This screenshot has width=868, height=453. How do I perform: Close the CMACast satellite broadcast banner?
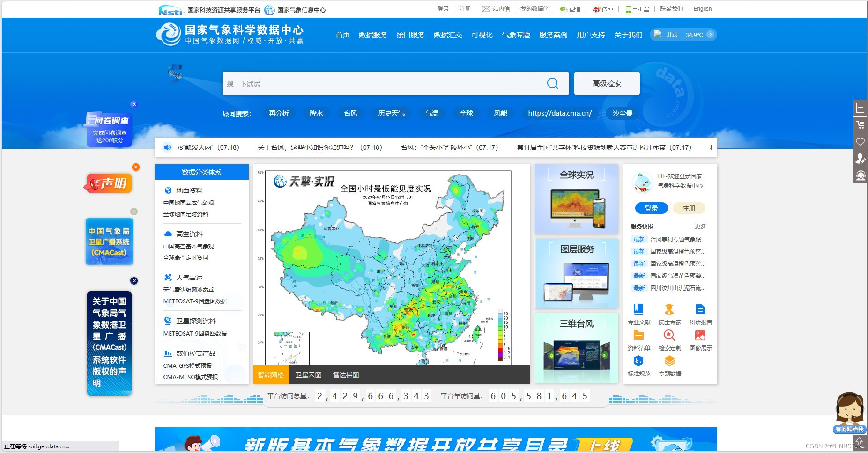tap(134, 212)
